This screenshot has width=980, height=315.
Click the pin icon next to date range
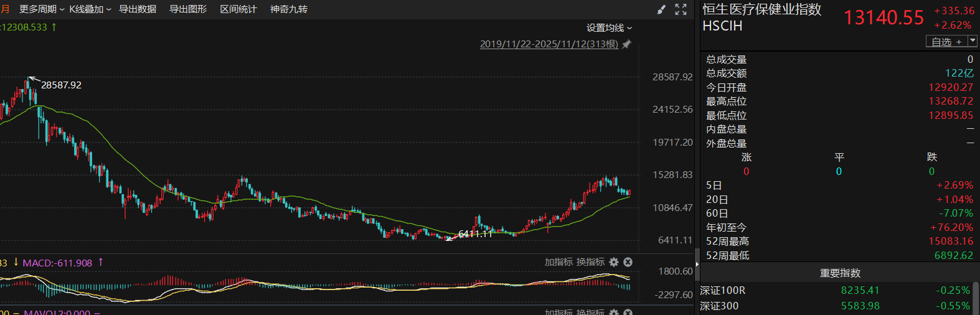(x=626, y=44)
